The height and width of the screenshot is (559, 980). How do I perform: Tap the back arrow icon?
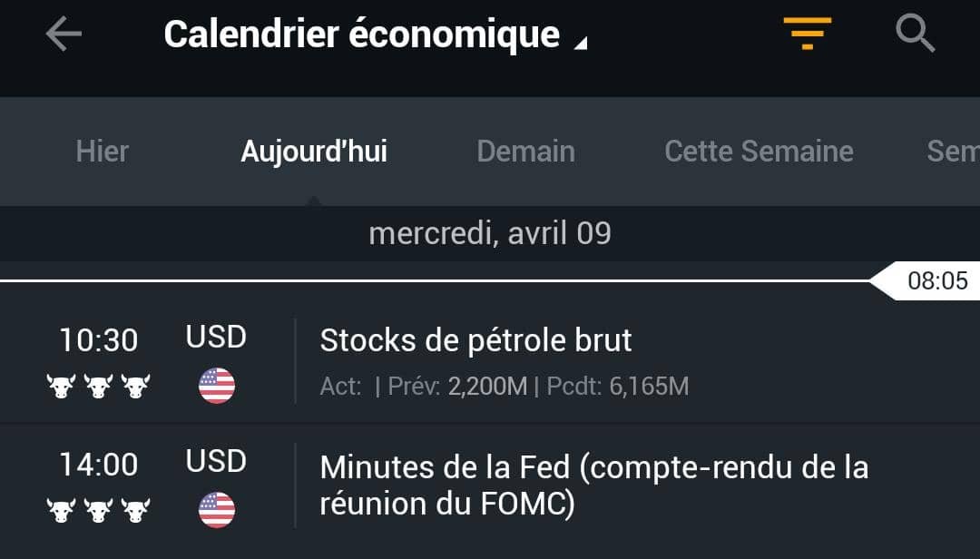pyautogui.click(x=64, y=34)
